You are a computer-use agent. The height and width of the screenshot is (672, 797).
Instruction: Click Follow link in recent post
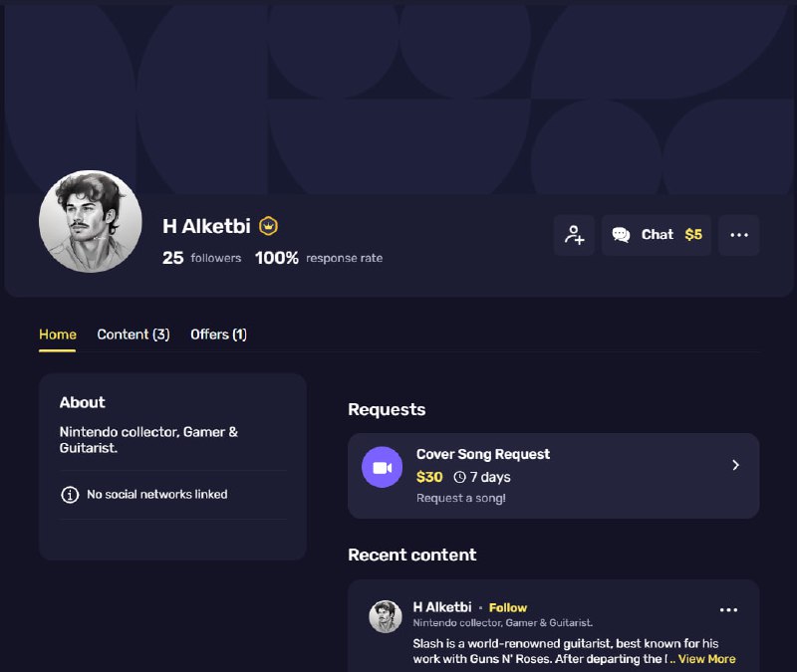click(508, 607)
